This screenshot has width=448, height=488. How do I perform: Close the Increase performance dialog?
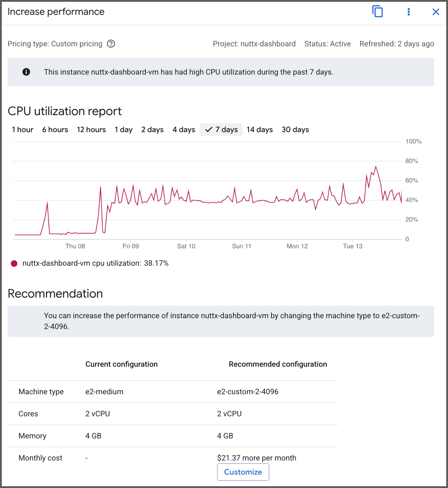tap(436, 12)
